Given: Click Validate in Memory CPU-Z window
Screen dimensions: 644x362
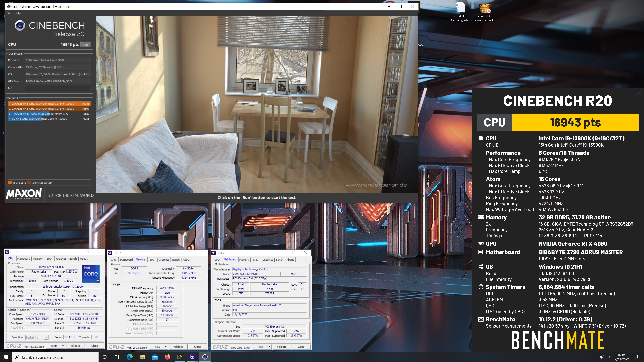Looking at the screenshot, I should tap(178, 347).
